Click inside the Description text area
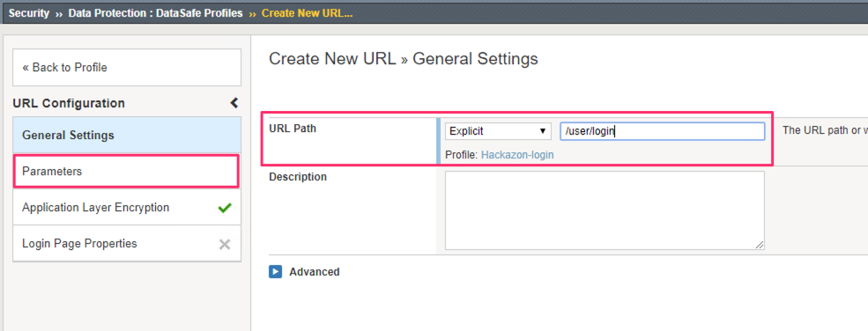Viewport: 868px width, 331px height. (605, 210)
